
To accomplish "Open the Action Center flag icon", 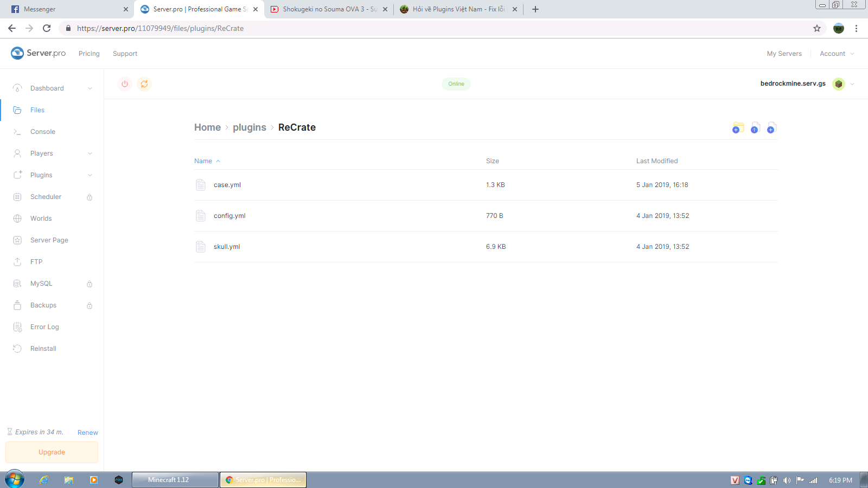I will [x=800, y=480].
